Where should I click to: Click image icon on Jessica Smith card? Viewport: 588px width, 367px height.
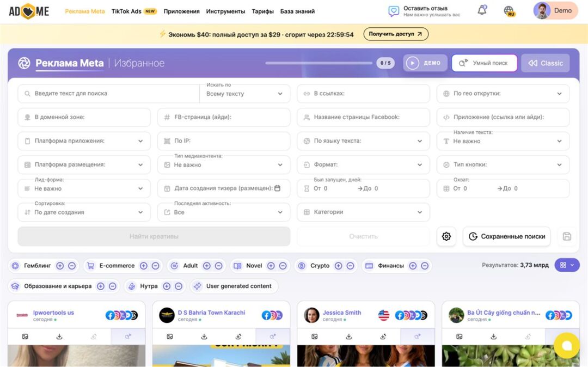point(315,337)
